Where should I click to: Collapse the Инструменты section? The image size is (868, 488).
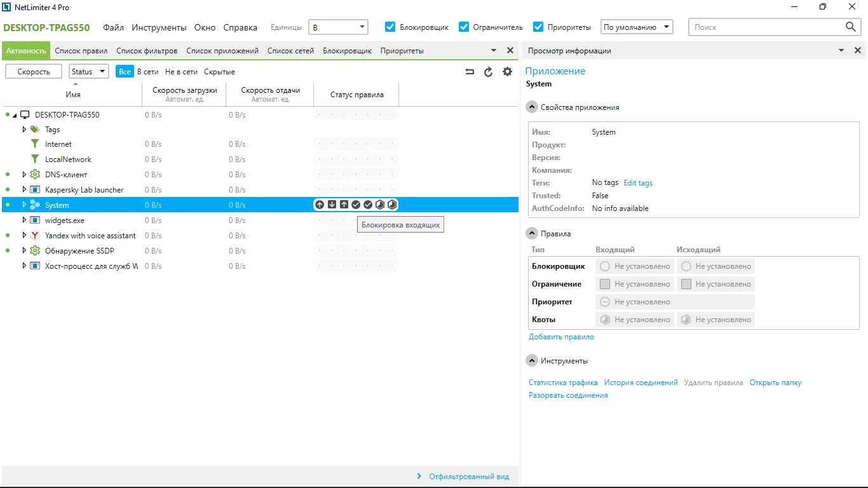point(532,361)
